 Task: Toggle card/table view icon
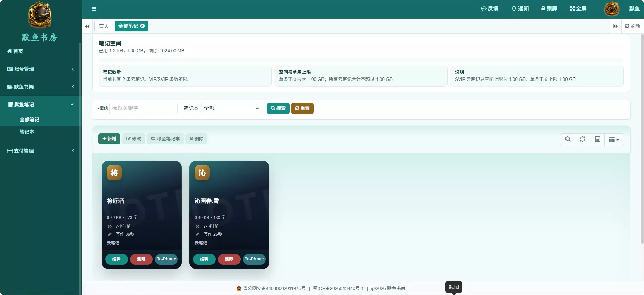coord(598,139)
